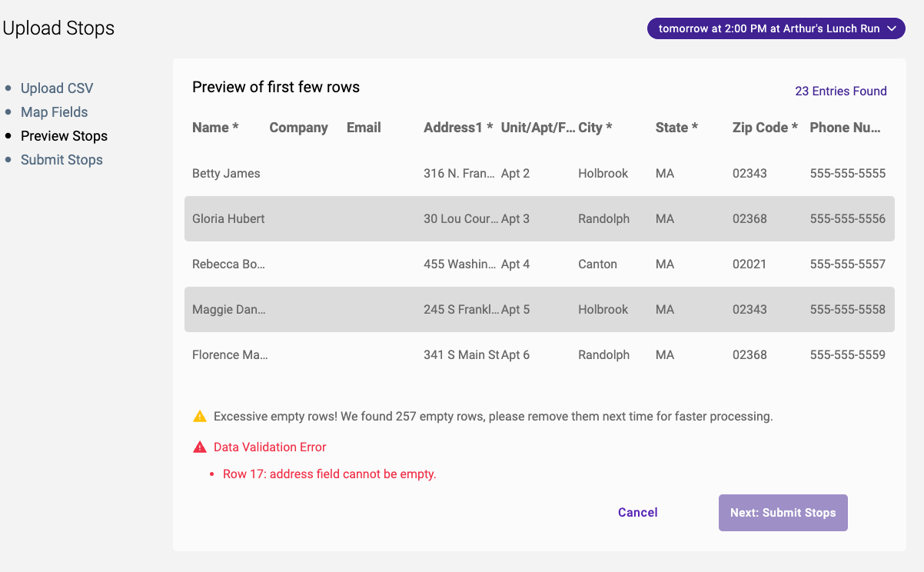The image size is (924, 572).
Task: Click zip 02368 in Florence's row
Action: pos(750,355)
